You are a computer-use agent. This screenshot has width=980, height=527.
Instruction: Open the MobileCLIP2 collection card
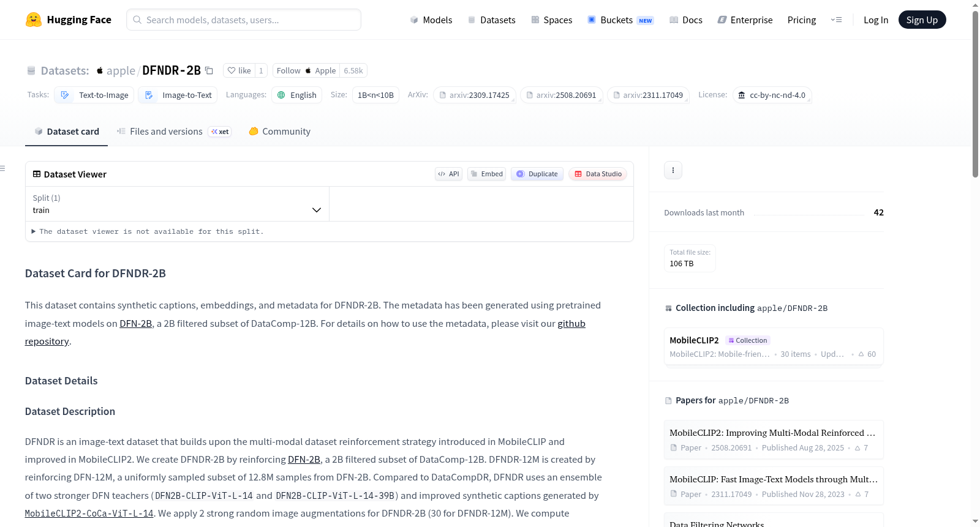[774, 346]
